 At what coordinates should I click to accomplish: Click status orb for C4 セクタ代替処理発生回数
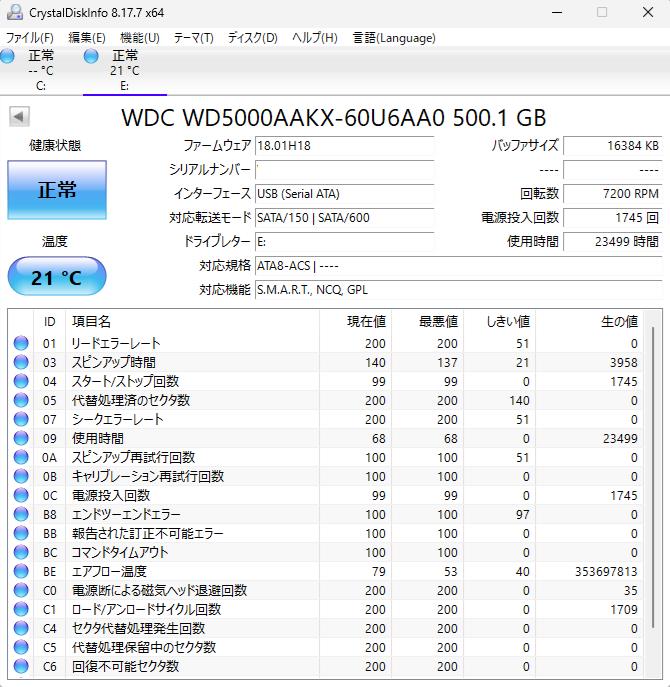tap(21, 628)
